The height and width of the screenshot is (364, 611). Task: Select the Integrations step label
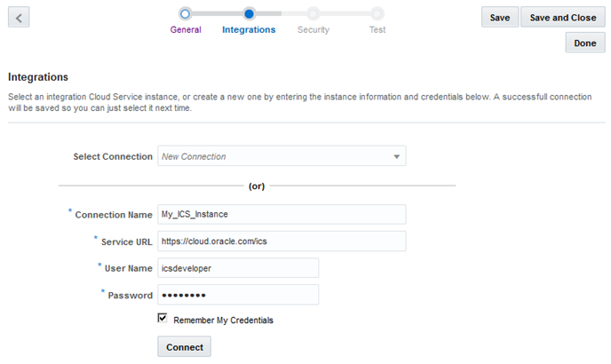pos(249,29)
